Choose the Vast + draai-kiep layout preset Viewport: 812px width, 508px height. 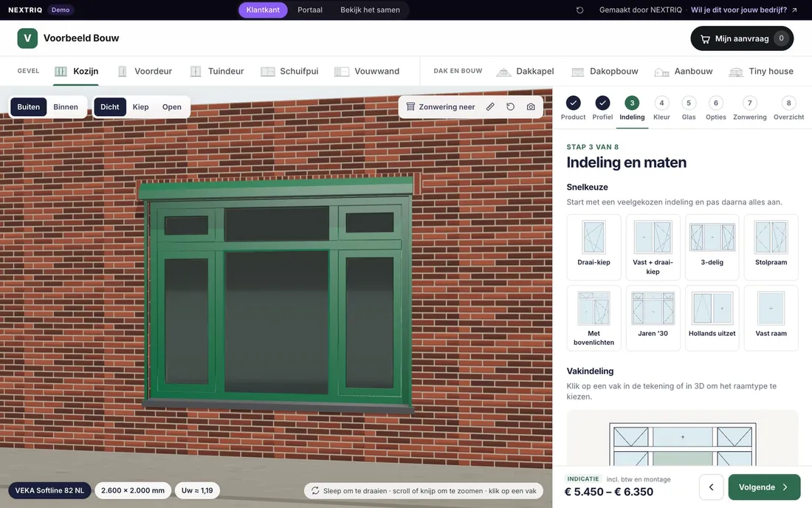tap(653, 247)
